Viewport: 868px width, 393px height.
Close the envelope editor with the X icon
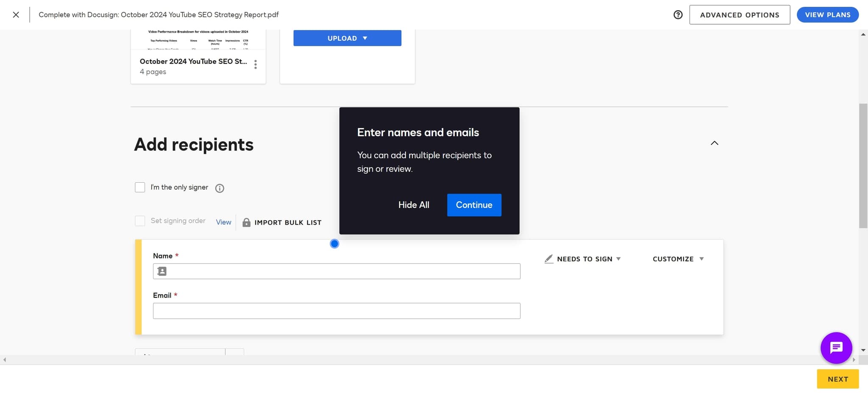(16, 14)
